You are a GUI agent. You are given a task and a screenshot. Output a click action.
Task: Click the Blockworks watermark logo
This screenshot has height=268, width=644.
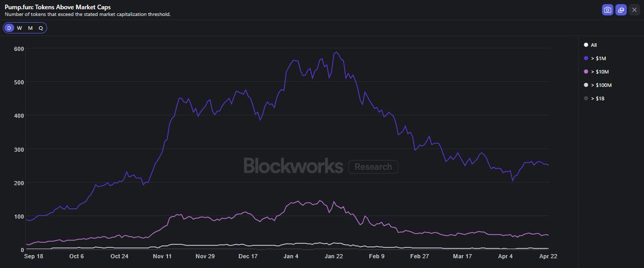click(293, 166)
